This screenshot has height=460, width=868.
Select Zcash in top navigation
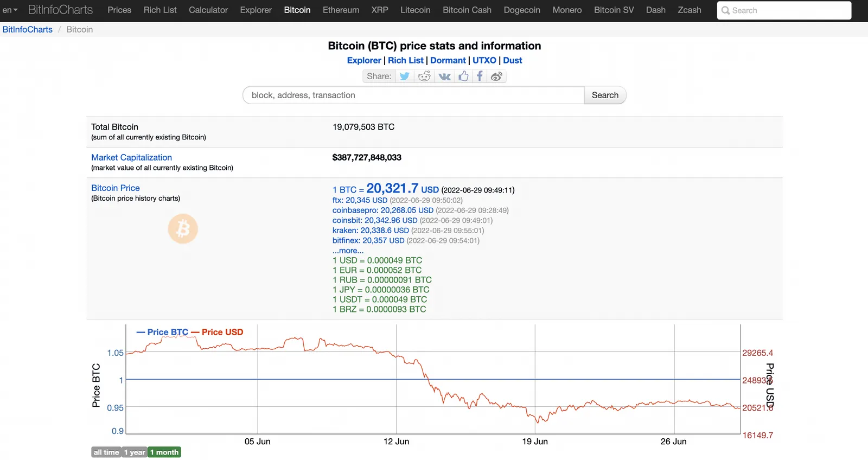coord(690,10)
